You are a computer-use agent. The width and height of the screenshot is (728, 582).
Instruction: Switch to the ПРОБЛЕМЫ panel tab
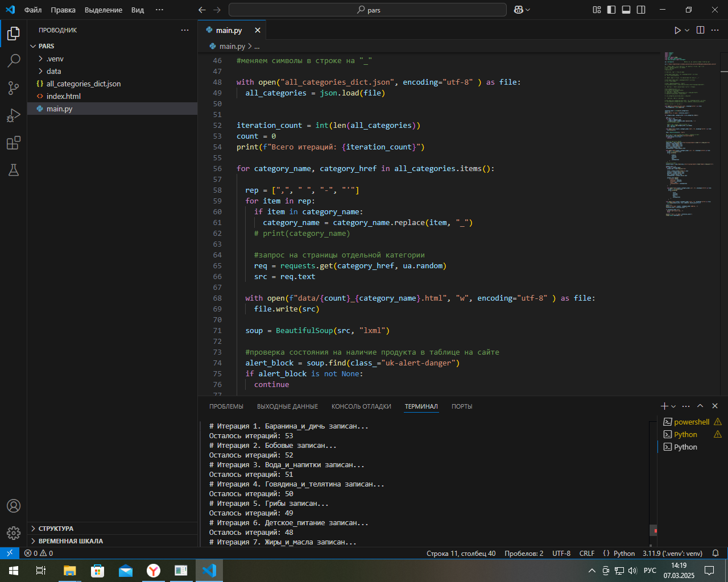click(x=226, y=406)
